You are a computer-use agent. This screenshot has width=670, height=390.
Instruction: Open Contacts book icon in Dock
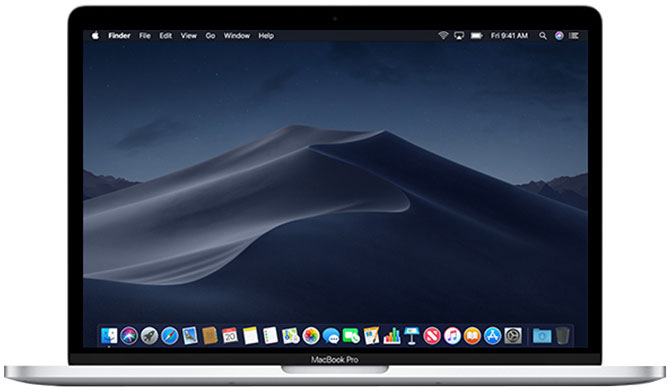pyautogui.click(x=210, y=336)
